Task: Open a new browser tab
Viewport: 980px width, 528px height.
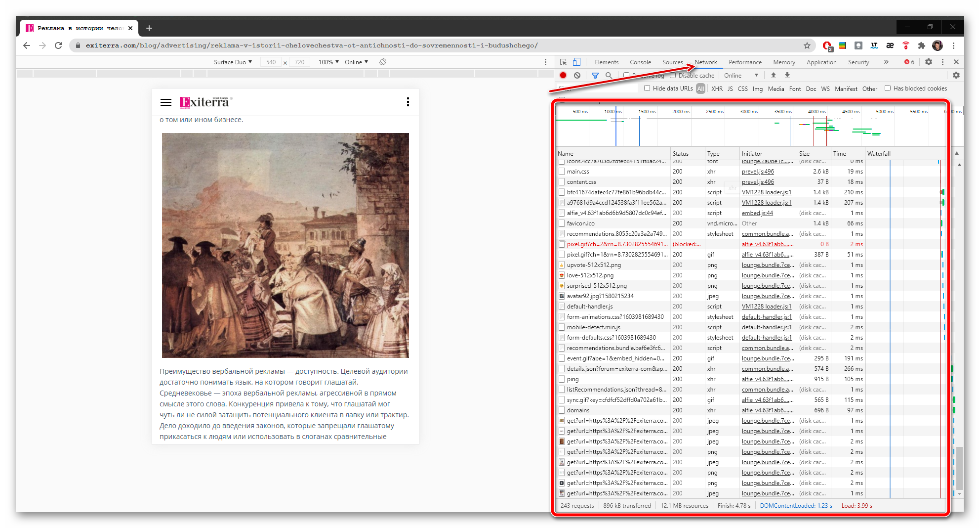Action: (149, 28)
